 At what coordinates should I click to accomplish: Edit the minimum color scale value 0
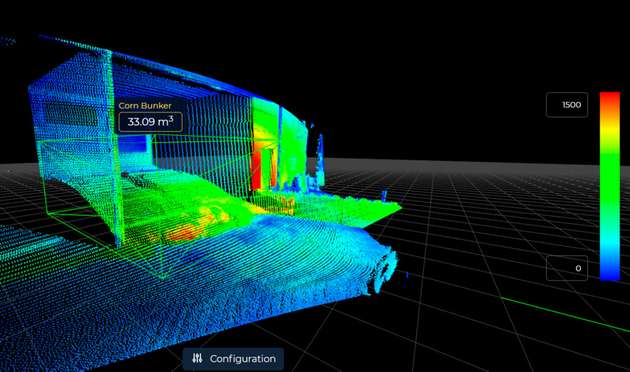567,268
